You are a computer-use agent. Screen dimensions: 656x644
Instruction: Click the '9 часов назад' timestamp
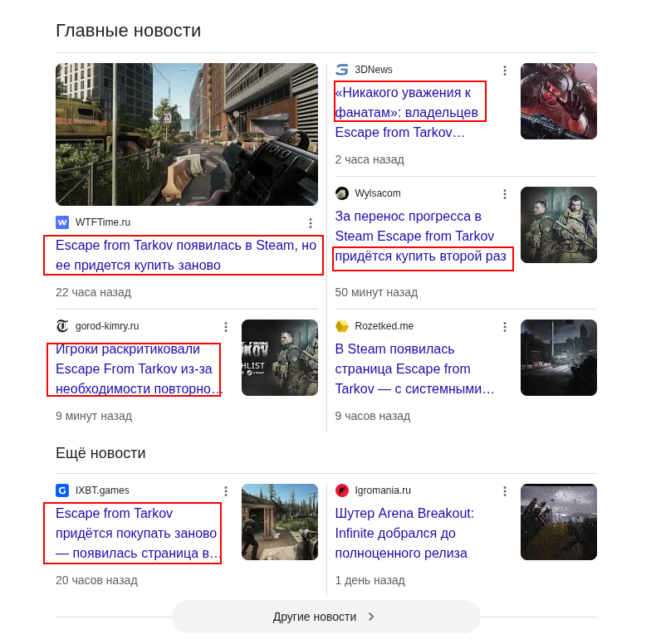(x=372, y=416)
